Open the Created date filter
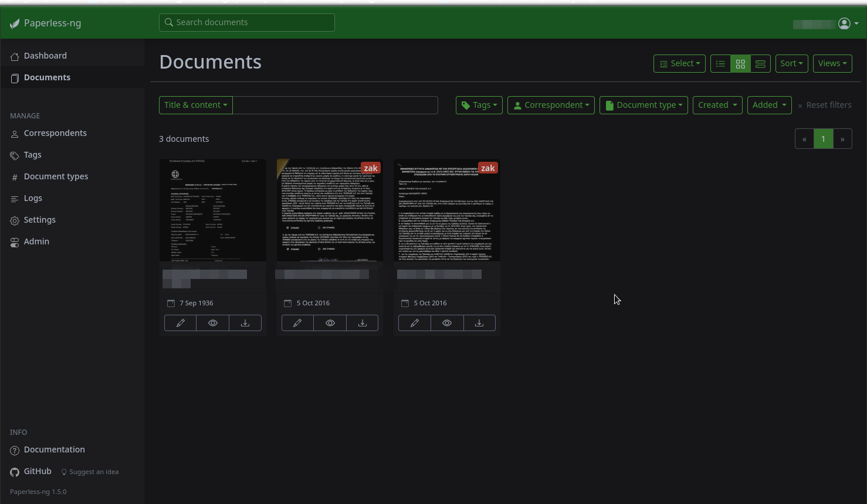Viewport: 867px width, 504px height. 717,105
